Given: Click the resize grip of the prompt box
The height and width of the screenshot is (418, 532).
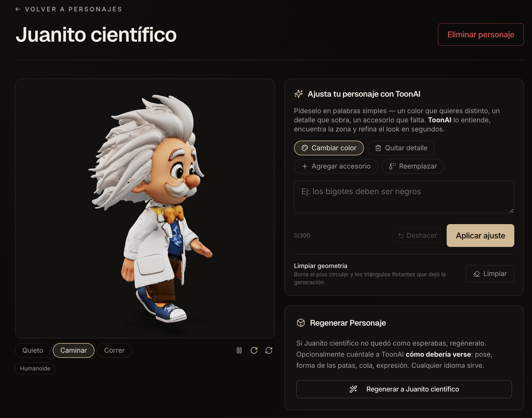Looking at the screenshot, I should click(x=511, y=211).
